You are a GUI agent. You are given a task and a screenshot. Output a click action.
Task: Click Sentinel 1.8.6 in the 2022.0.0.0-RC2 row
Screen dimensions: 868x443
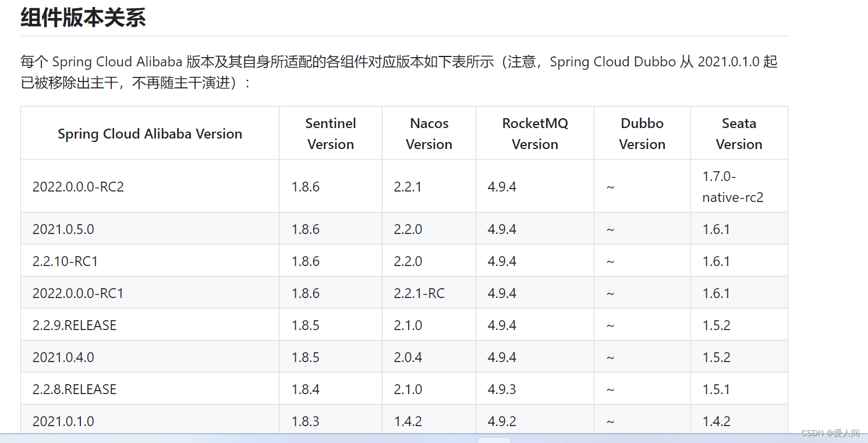click(x=331, y=186)
